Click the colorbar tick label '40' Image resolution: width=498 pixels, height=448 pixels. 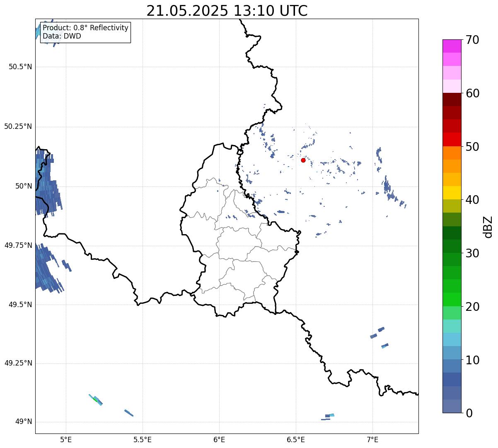click(x=472, y=200)
